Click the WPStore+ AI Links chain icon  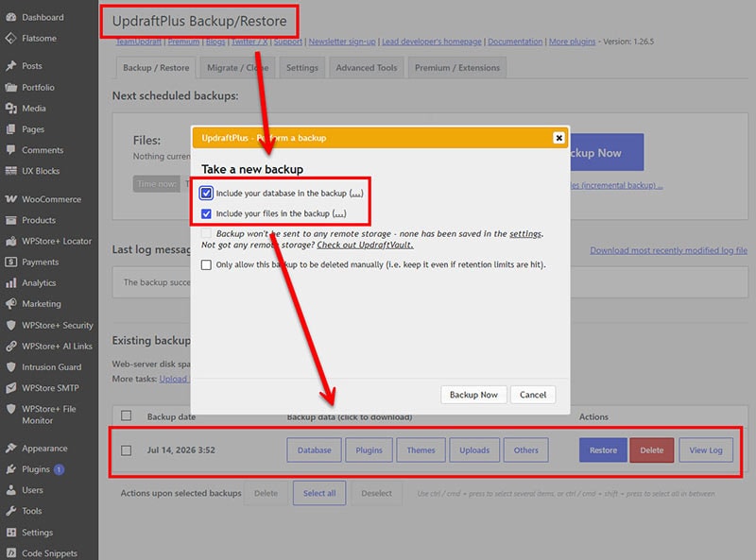tap(11, 346)
